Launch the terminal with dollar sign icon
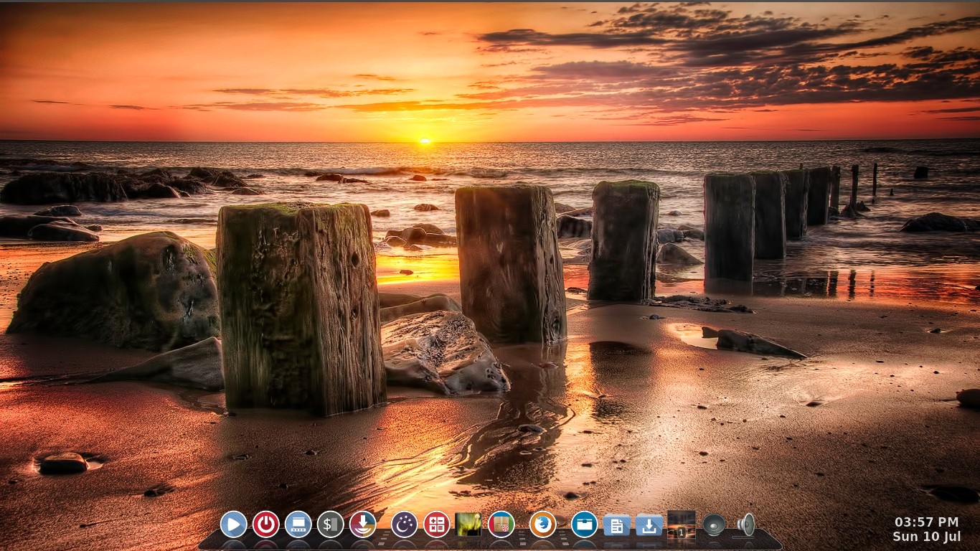 coord(330,524)
